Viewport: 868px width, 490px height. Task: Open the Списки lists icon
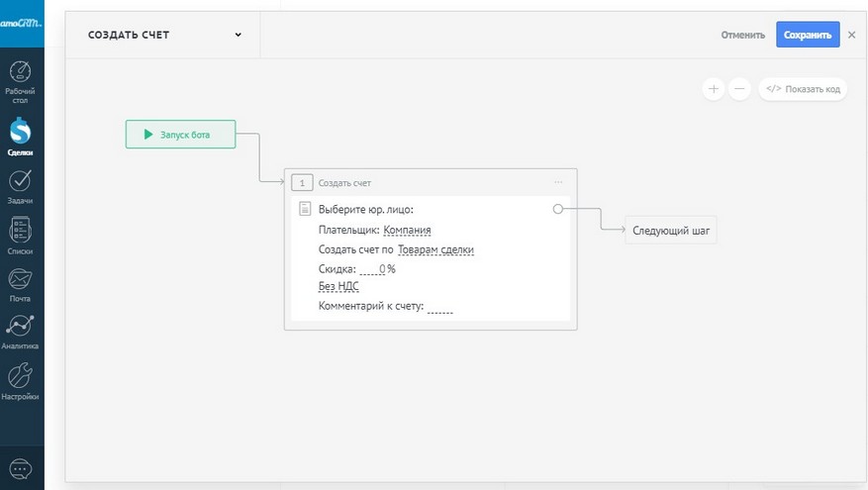pyautogui.click(x=21, y=231)
